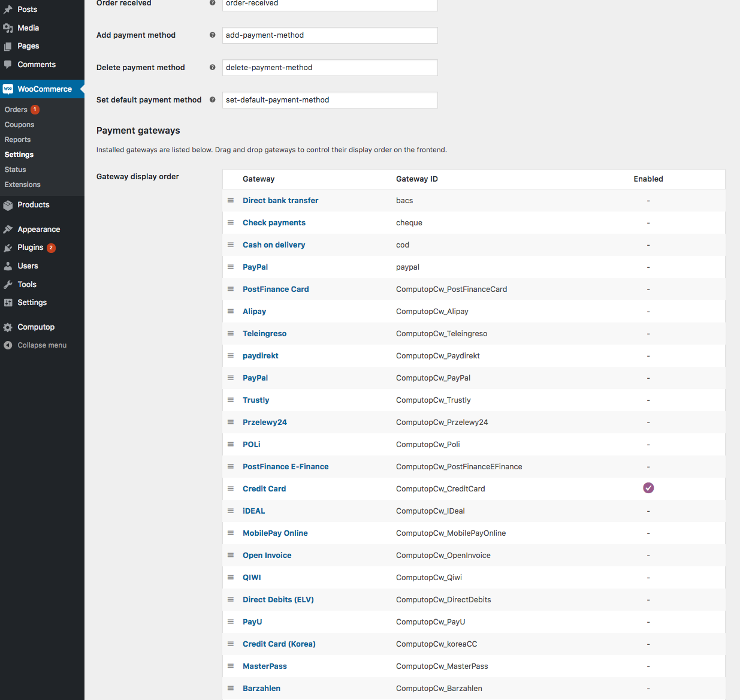The height and width of the screenshot is (700, 740).
Task: Click help icon beside Delete payment method
Action: (212, 68)
